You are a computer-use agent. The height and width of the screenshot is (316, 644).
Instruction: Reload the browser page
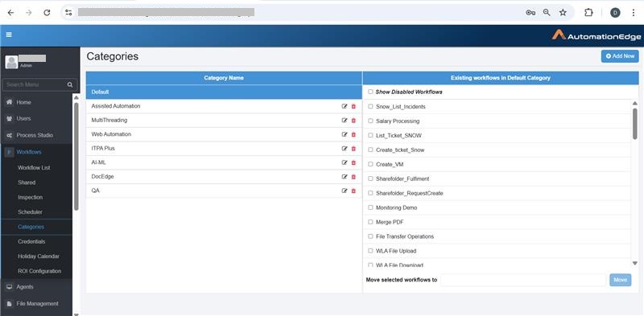click(x=47, y=13)
